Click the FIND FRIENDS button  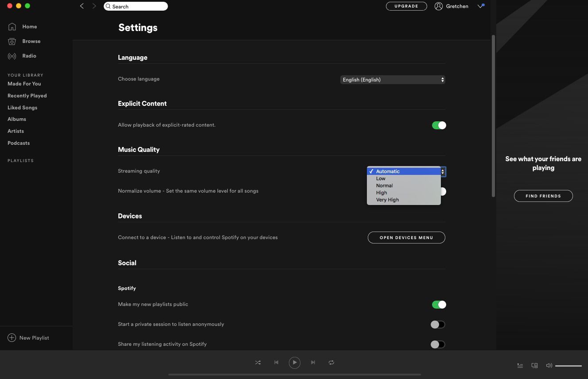543,196
